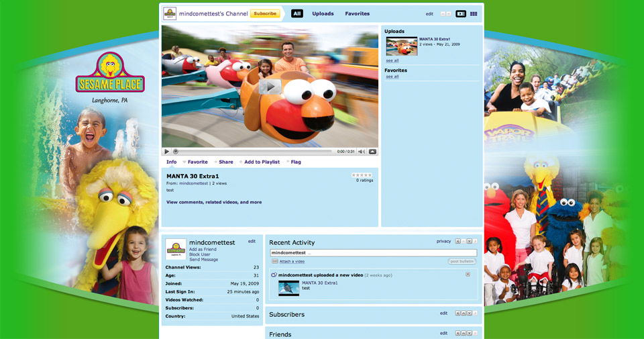
Task: Click the mindcomettest's Channel title
Action: click(213, 13)
